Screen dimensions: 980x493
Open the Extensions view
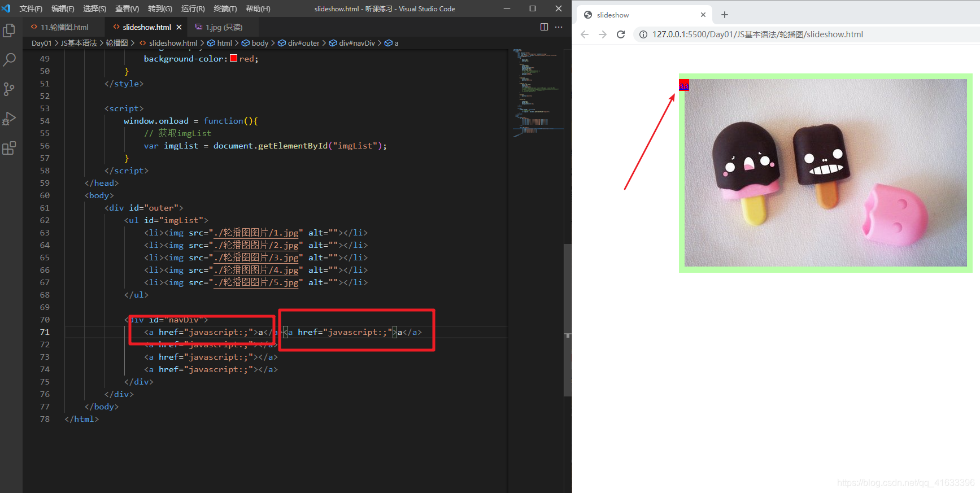click(9, 148)
